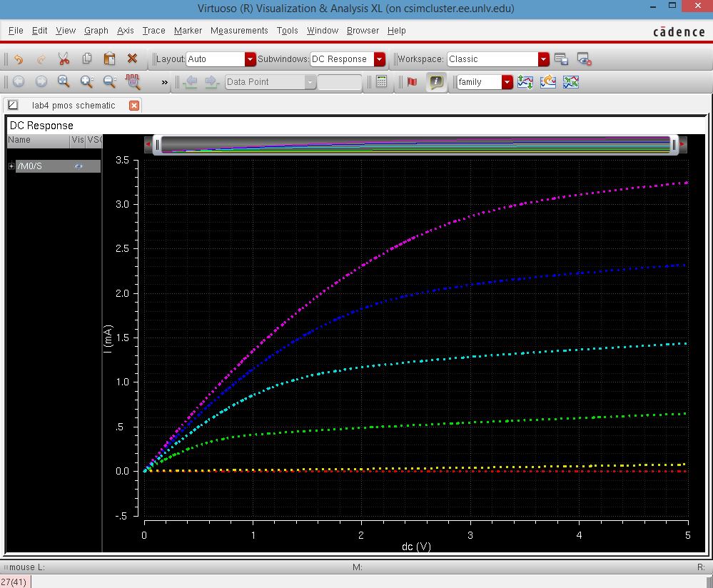Click the Cut icon in the toolbar

[x=63, y=59]
